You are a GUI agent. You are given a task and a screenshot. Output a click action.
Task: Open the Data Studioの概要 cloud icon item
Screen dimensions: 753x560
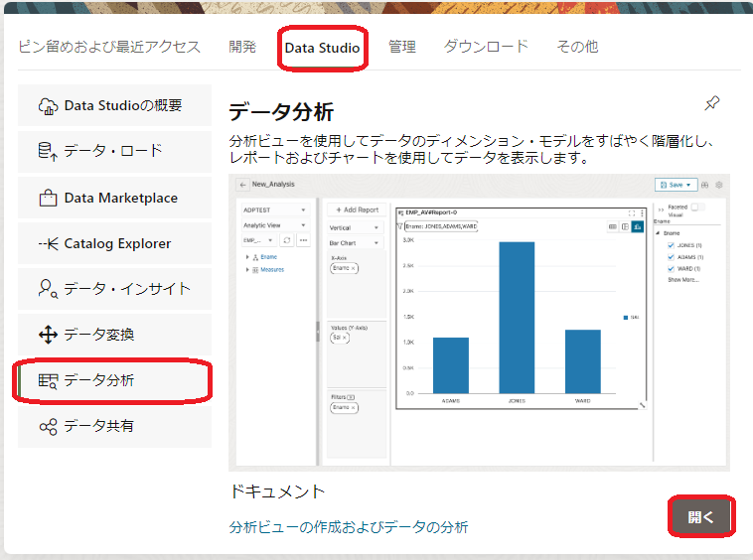point(48,106)
